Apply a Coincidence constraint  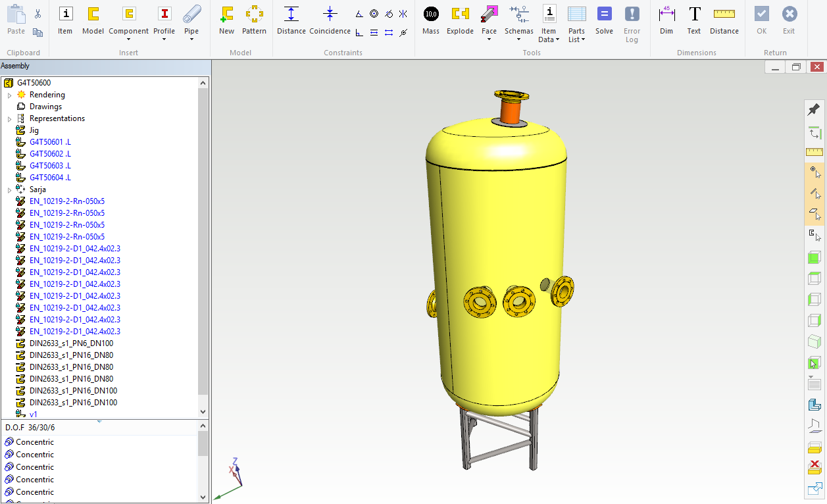tap(330, 20)
